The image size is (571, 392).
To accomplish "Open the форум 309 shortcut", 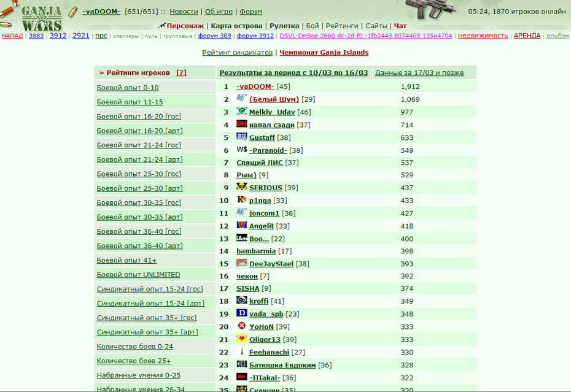I will (x=214, y=36).
